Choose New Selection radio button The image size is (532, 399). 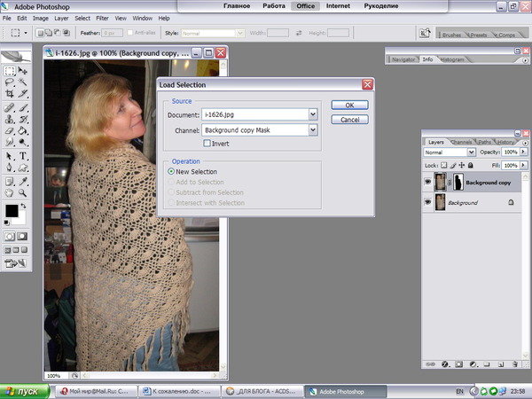point(171,172)
